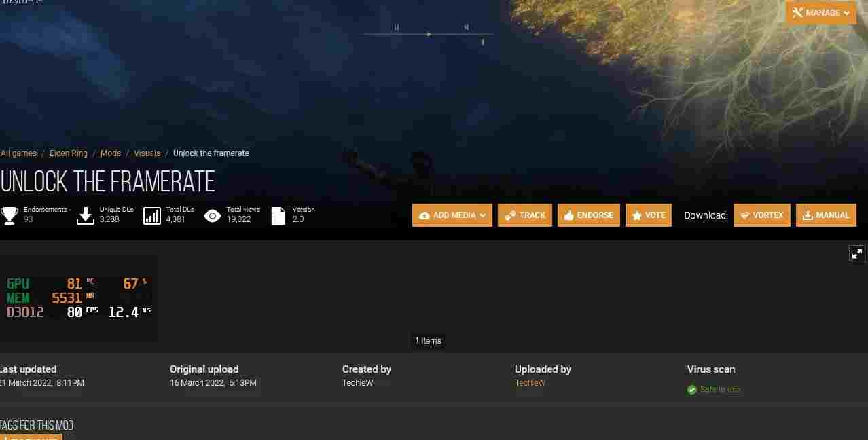This screenshot has width=868, height=440.
Task: Expand the image gallery to fullscreen
Action: (857, 253)
